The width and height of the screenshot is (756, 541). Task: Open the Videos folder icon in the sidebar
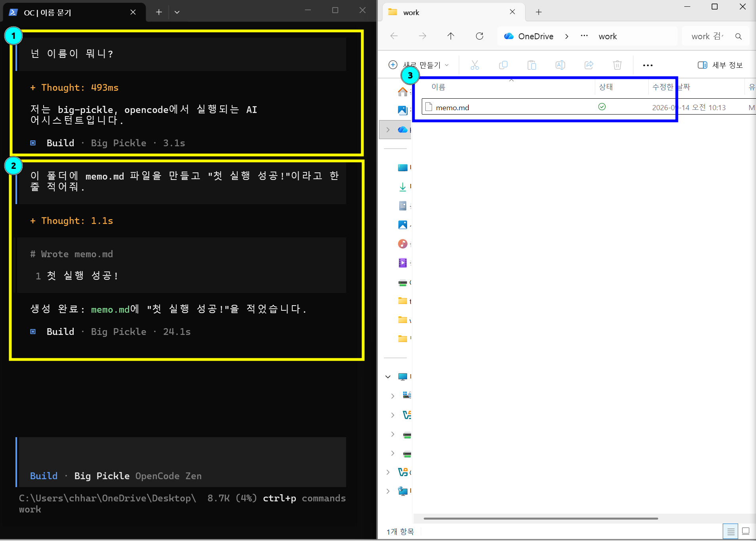coord(402,263)
